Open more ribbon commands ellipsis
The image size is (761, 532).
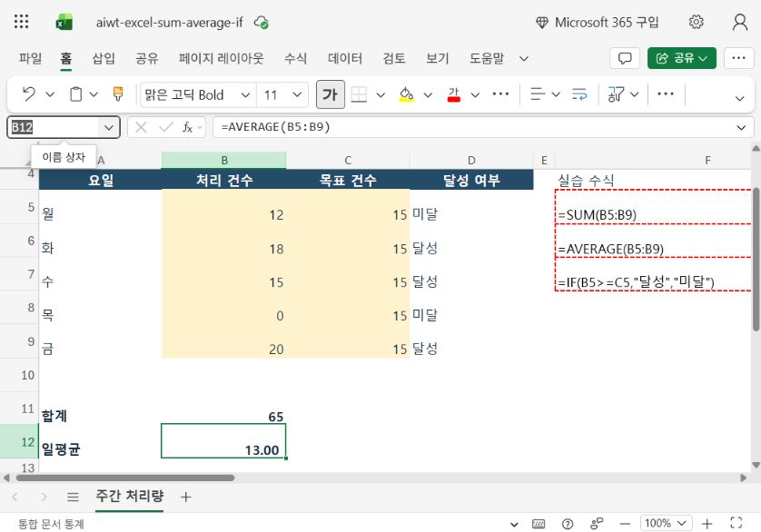(x=666, y=94)
